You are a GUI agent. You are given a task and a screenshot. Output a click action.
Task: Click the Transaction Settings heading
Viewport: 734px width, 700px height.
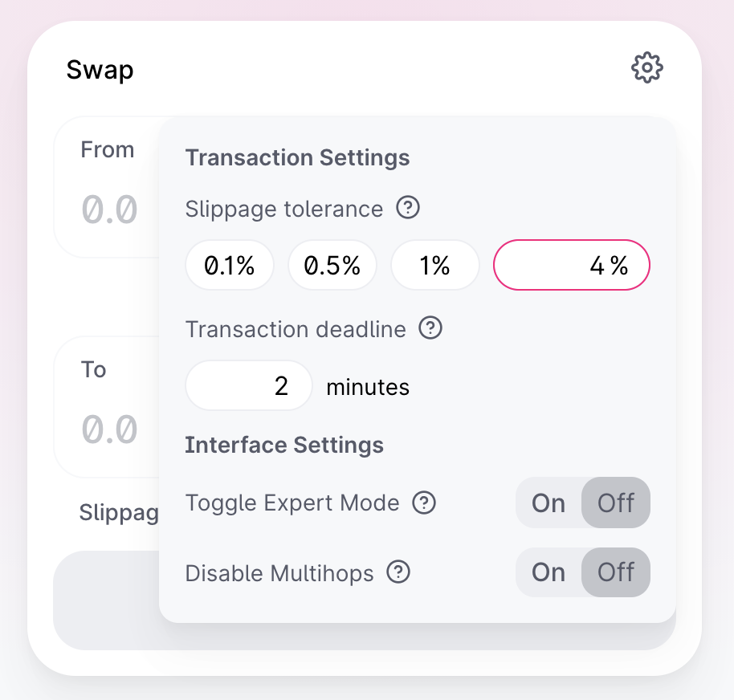click(297, 157)
